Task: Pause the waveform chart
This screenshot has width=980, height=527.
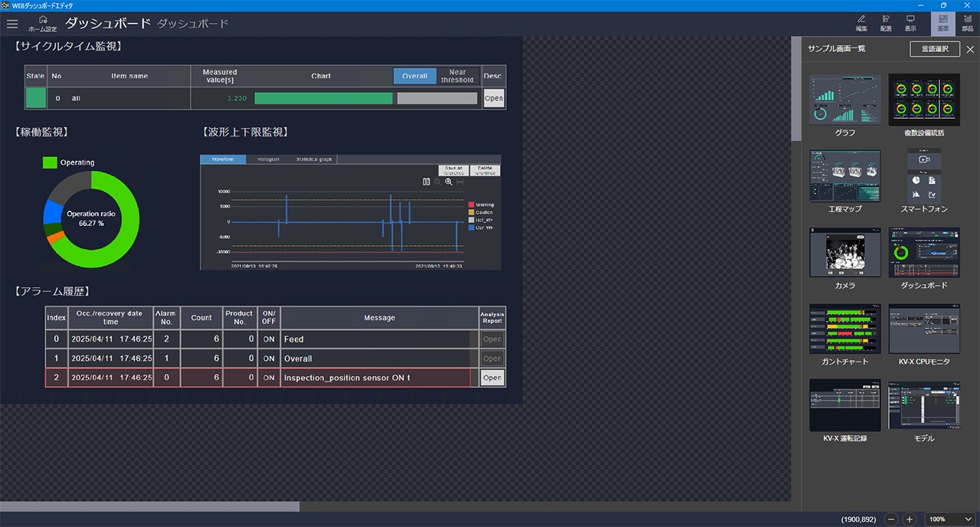Action: [426, 182]
